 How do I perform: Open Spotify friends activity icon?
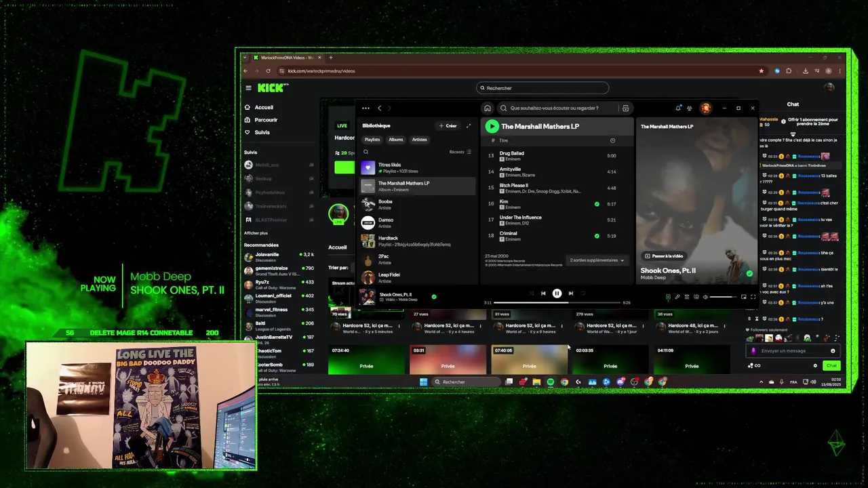(x=690, y=108)
